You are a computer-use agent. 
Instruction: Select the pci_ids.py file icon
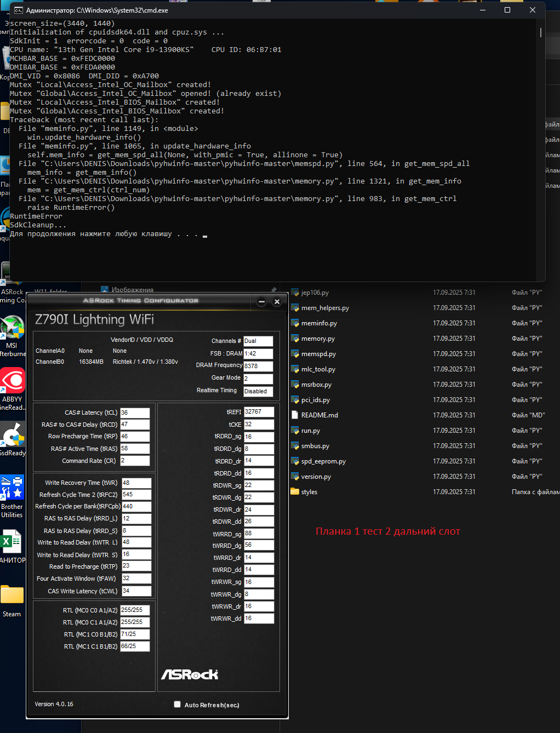click(x=295, y=400)
